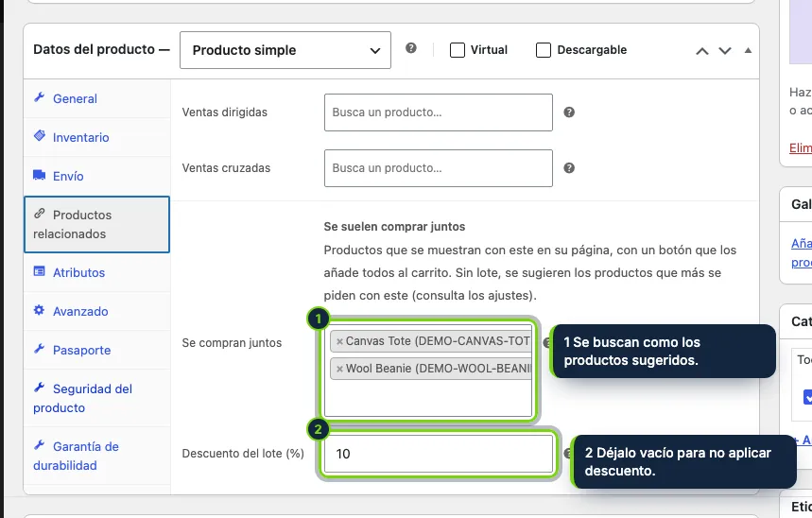Click the Ventas cruzadas label
This screenshot has height=518, width=812.
point(226,168)
